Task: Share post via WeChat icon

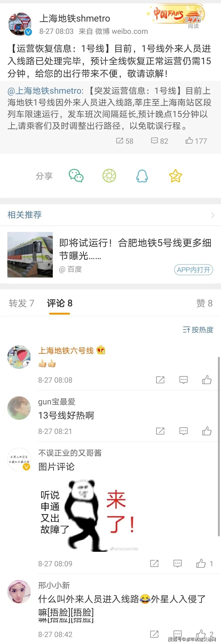Action: [x=76, y=176]
